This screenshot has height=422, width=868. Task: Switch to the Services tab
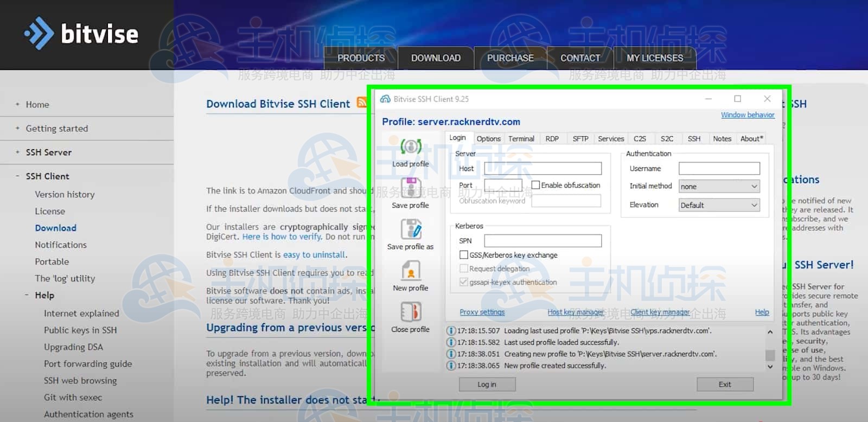click(x=611, y=139)
